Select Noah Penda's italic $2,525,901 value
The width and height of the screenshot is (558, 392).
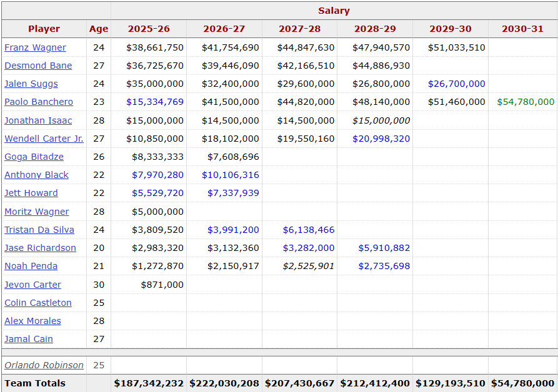tap(308, 266)
